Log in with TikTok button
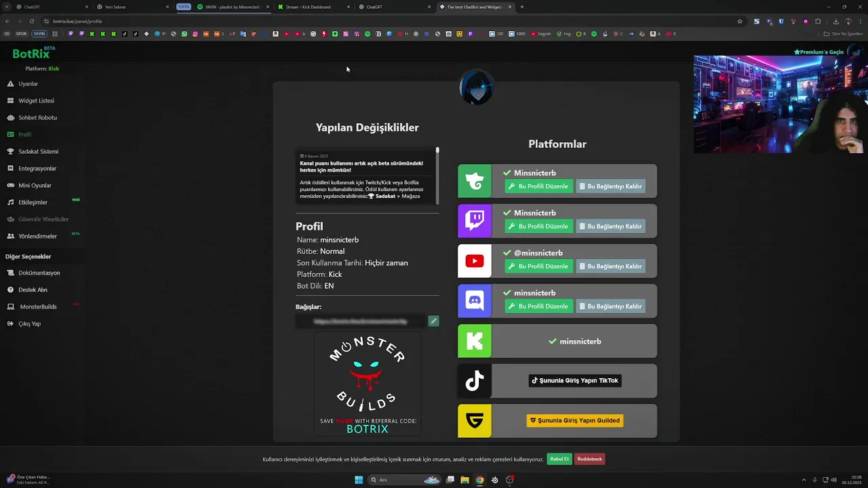 click(574, 381)
